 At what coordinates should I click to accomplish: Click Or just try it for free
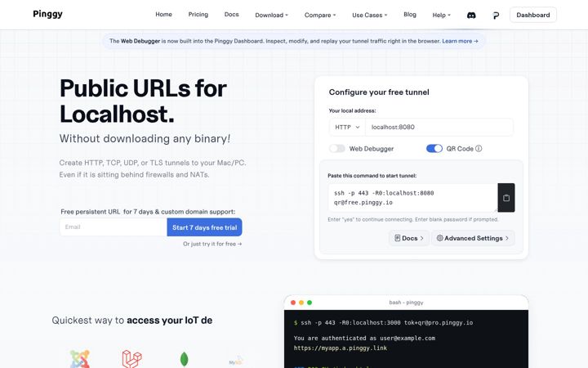pyautogui.click(x=212, y=244)
